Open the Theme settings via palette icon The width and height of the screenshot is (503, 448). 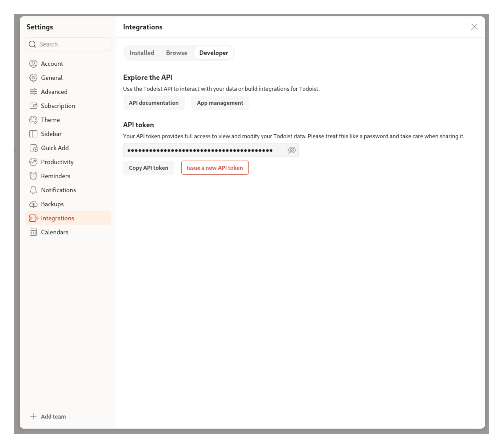(x=34, y=120)
